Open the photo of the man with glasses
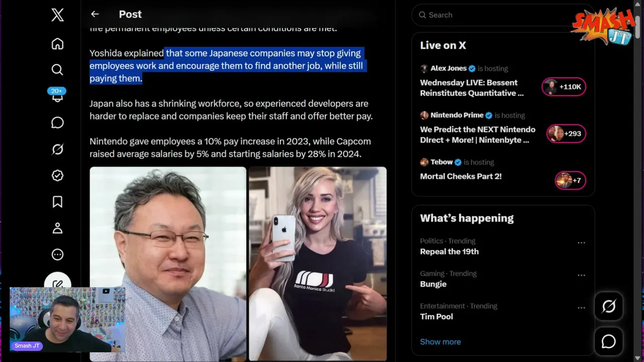The image size is (644, 362). (168, 264)
